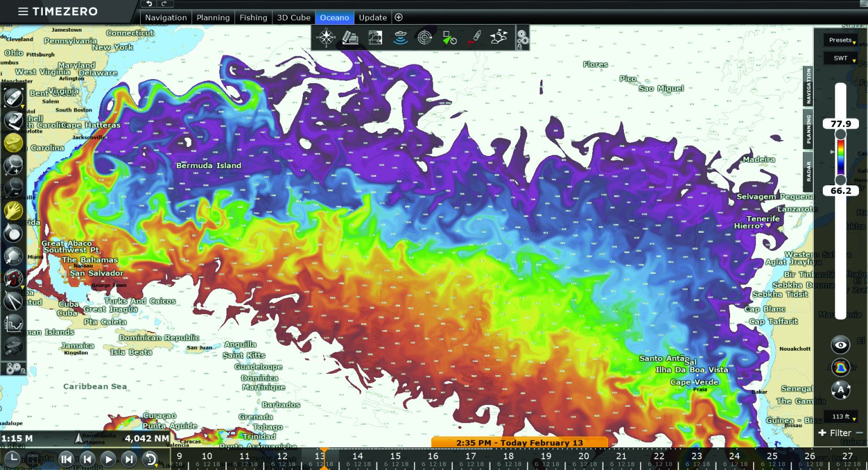Toggle the auto color scale 'A' button
This screenshot has width=868, height=470.
840,390
